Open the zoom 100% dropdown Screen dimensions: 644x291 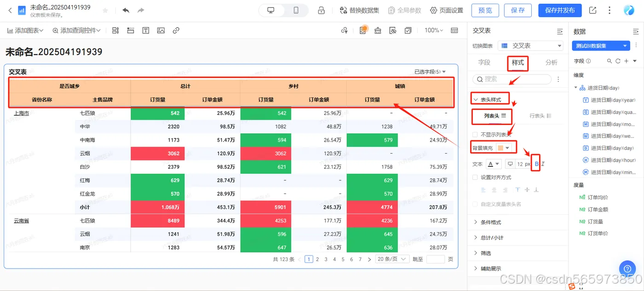click(434, 30)
